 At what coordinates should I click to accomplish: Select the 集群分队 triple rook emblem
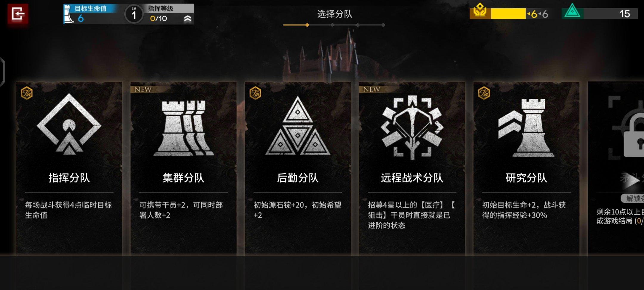(x=183, y=128)
